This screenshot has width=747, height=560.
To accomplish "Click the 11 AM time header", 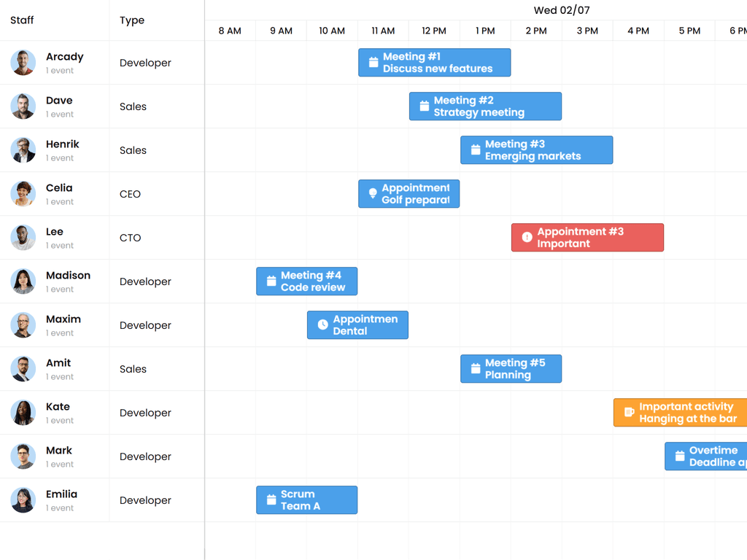I will (383, 31).
